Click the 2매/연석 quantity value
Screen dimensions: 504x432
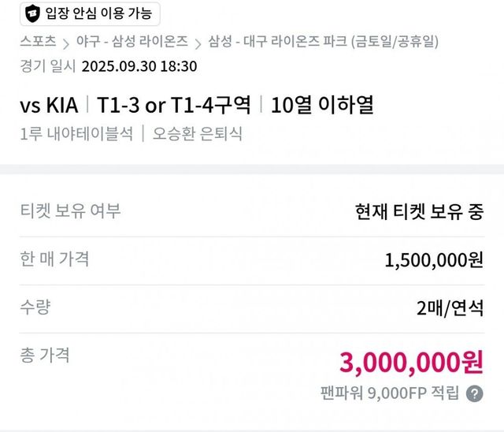(x=450, y=308)
